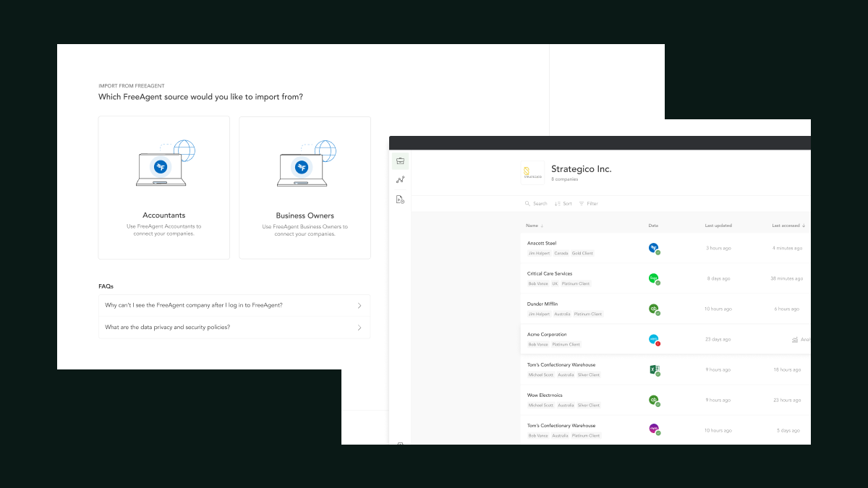The width and height of the screenshot is (868, 488).
Task: Click the MYOB data icon in Bob Vance's Tom's Confectionary row
Action: pyautogui.click(x=654, y=429)
